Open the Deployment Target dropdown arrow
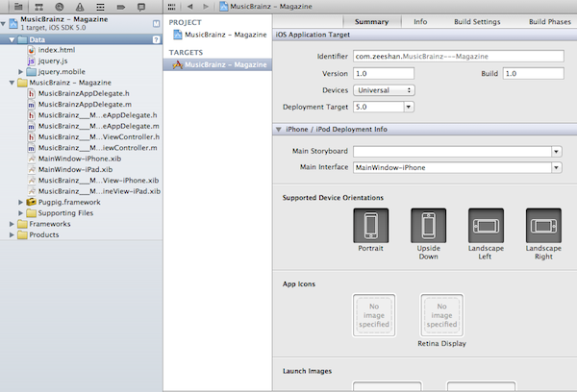577x392 pixels. point(408,107)
